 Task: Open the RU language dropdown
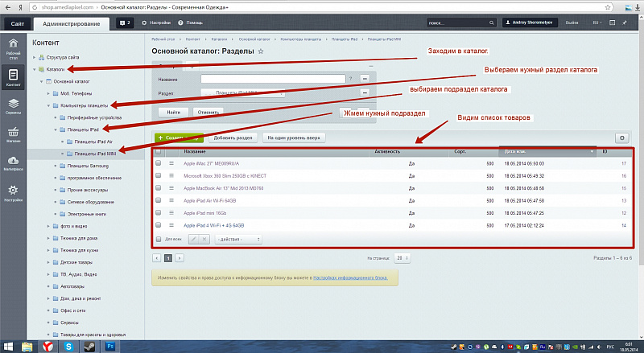pos(597,23)
